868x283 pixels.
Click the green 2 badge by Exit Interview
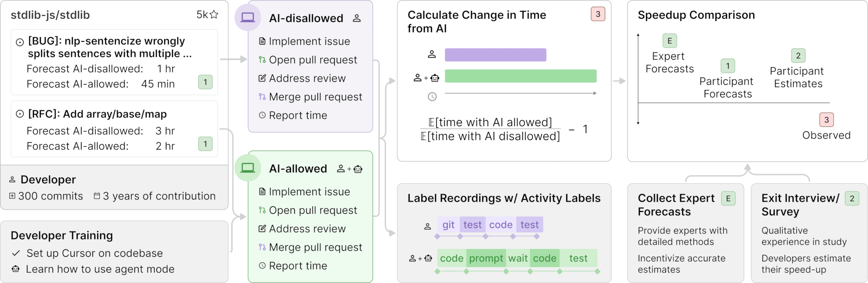[x=852, y=199]
